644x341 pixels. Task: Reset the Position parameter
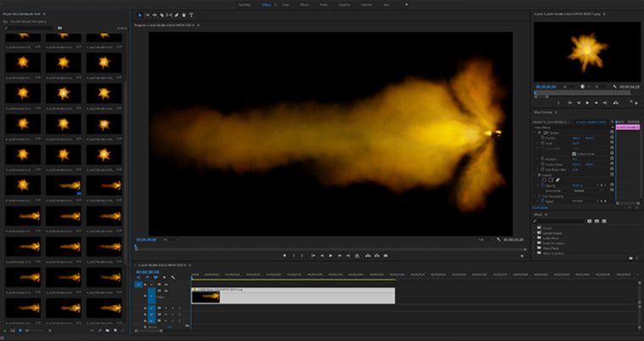pos(612,137)
